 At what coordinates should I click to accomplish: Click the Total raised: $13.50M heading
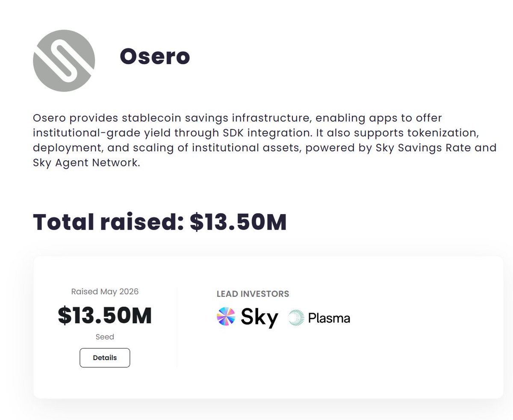[x=159, y=222]
